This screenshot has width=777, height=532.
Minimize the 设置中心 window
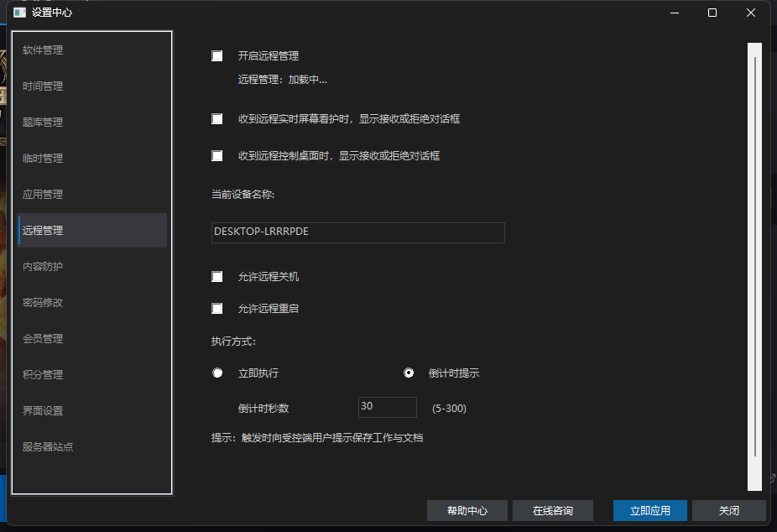[x=675, y=13]
